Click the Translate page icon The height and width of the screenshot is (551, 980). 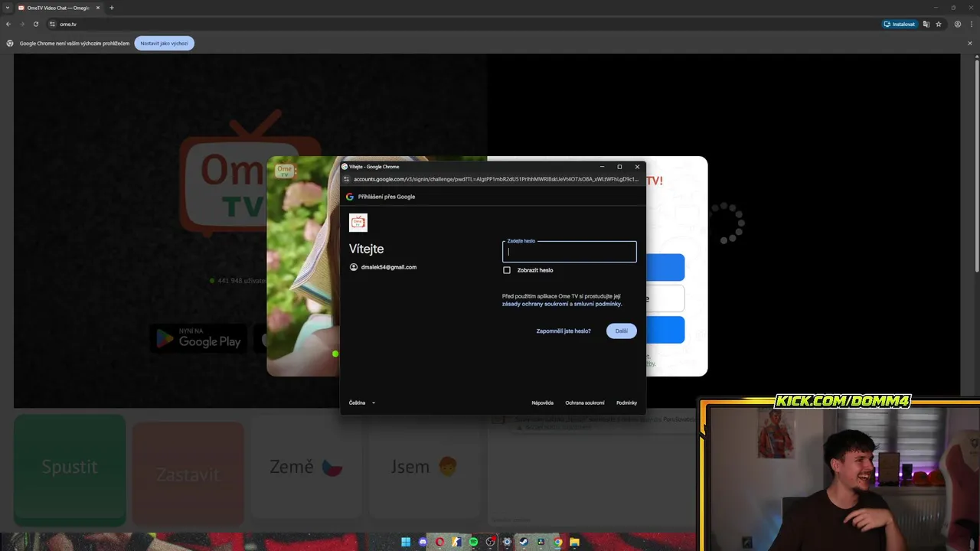click(926, 24)
